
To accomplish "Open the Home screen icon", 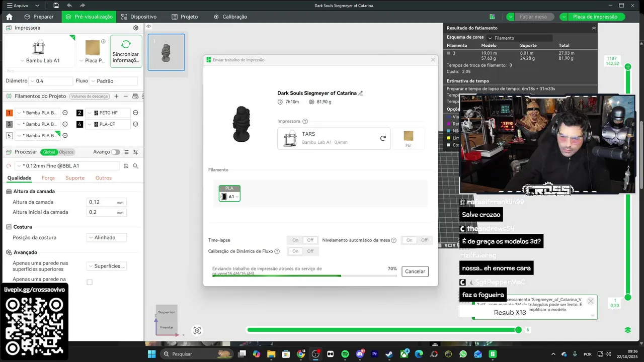I will pyautogui.click(x=9, y=17).
